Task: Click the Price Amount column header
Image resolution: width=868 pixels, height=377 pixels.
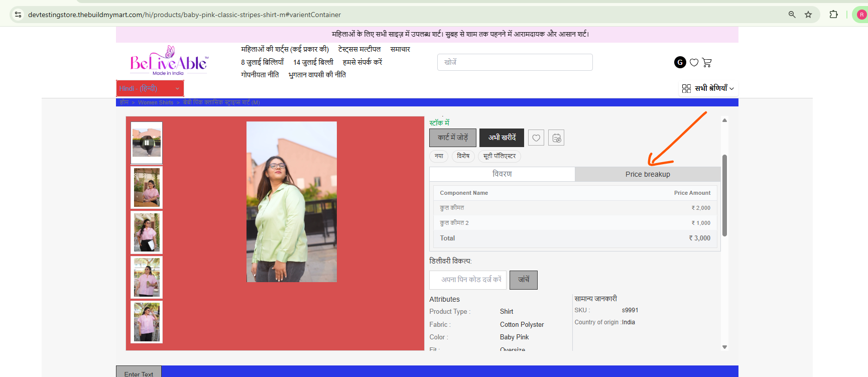Action: tap(692, 193)
